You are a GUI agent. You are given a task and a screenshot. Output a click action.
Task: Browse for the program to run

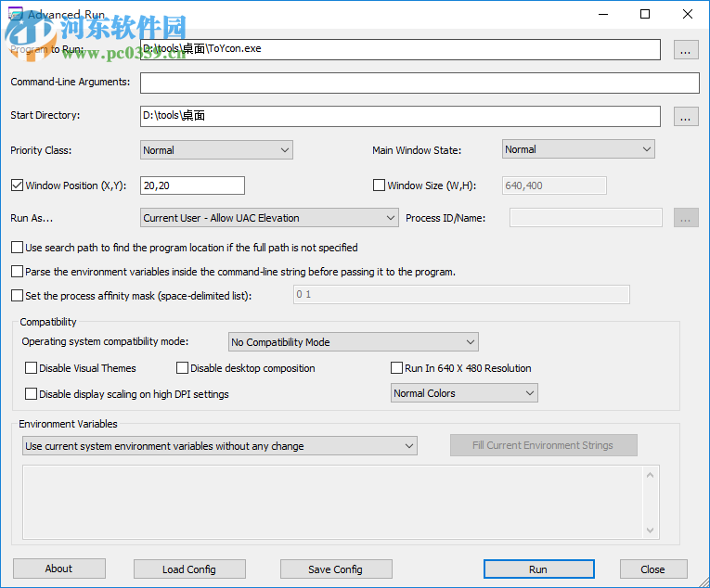686,50
